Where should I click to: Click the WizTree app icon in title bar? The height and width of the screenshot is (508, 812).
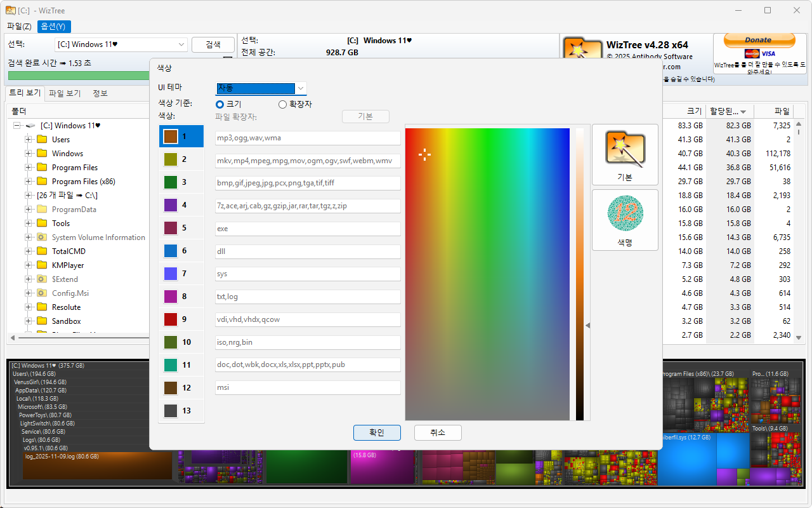click(11, 10)
